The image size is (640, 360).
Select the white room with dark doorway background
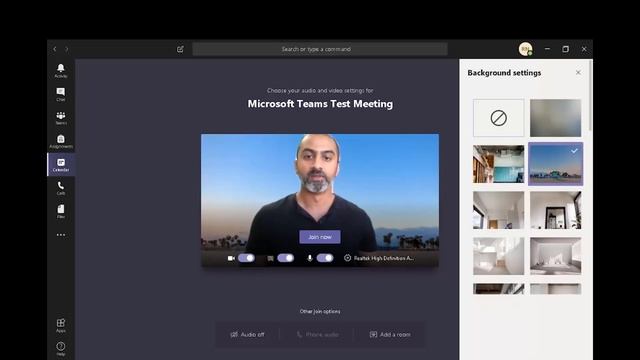(556, 210)
